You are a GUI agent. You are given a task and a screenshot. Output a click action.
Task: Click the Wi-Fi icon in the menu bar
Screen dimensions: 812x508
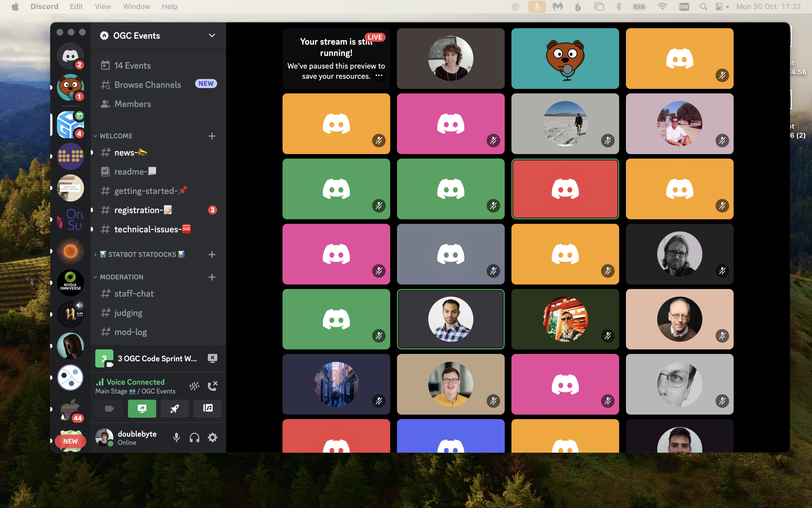pos(662,7)
